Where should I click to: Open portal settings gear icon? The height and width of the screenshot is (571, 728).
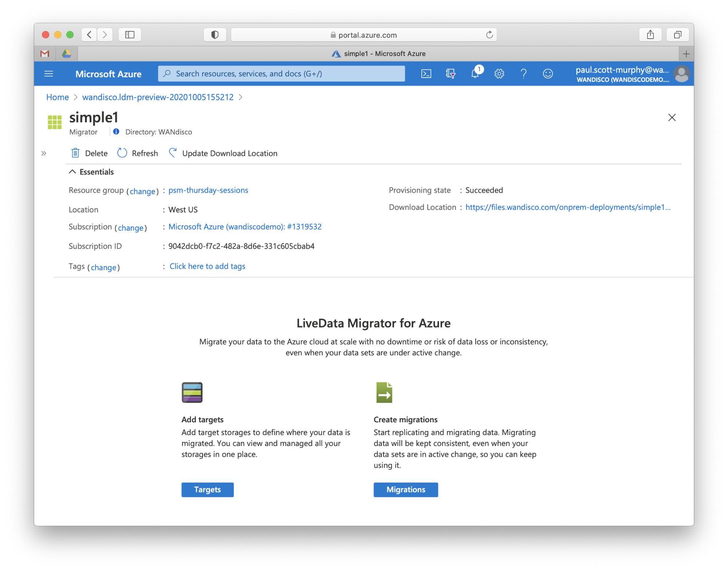point(499,74)
